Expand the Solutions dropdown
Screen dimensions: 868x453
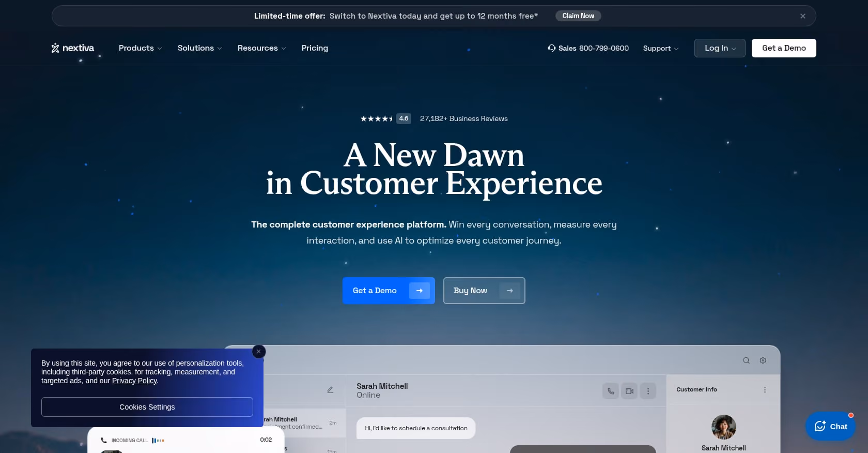click(x=199, y=48)
